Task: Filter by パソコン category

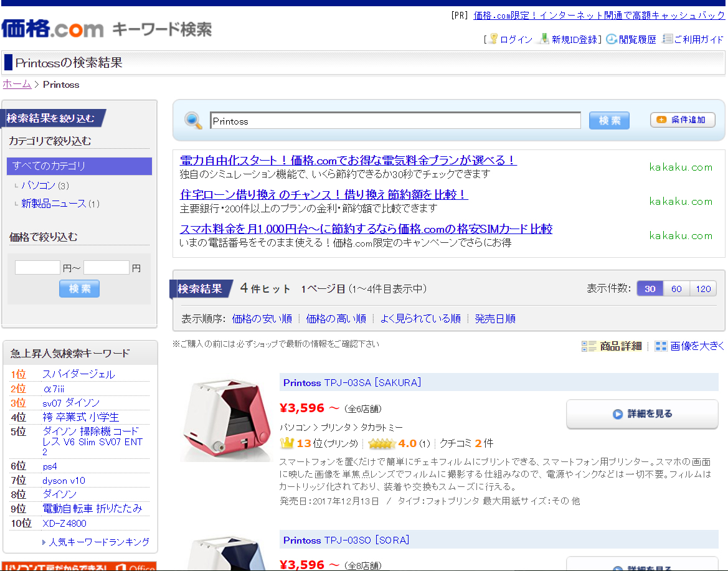Action: [38, 186]
